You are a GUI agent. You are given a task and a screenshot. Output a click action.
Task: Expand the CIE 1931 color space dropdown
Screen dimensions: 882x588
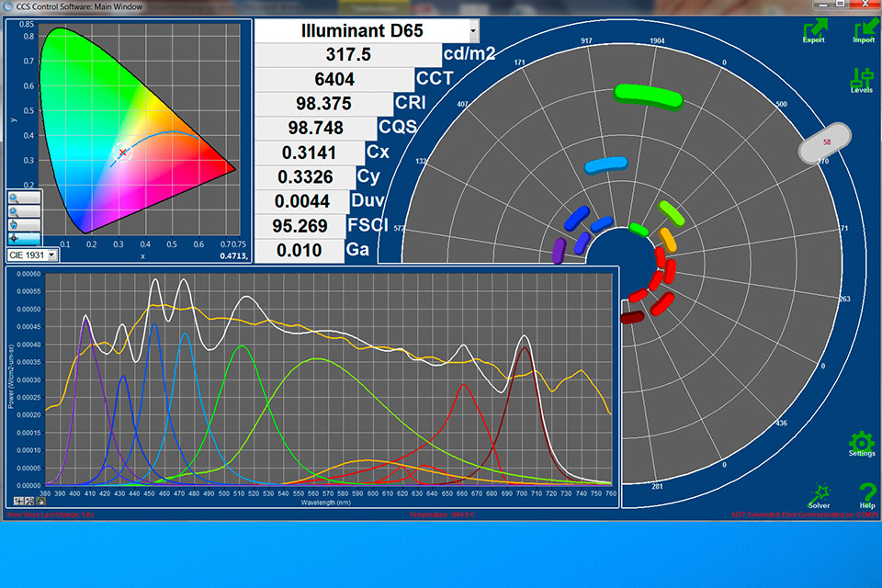[x=51, y=254]
